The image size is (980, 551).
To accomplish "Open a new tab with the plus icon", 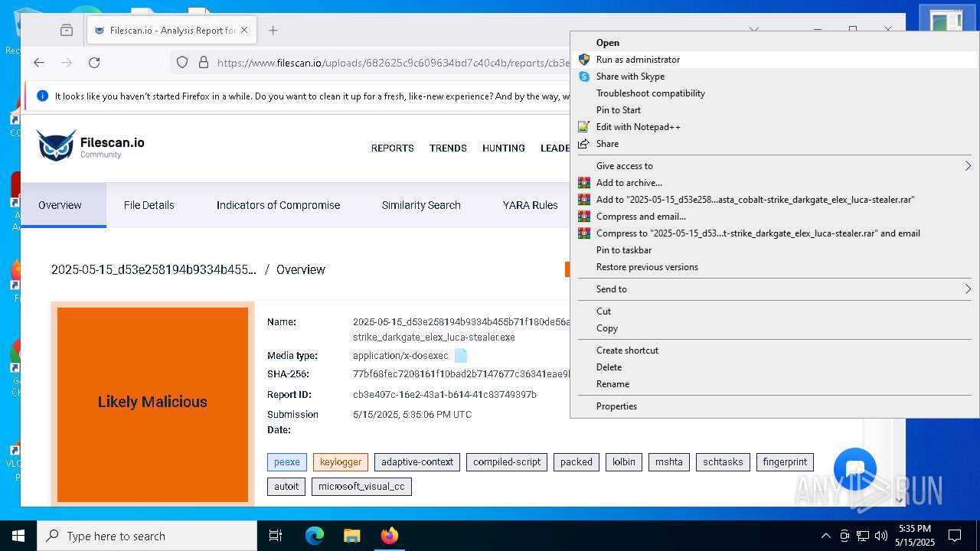I will (x=273, y=31).
